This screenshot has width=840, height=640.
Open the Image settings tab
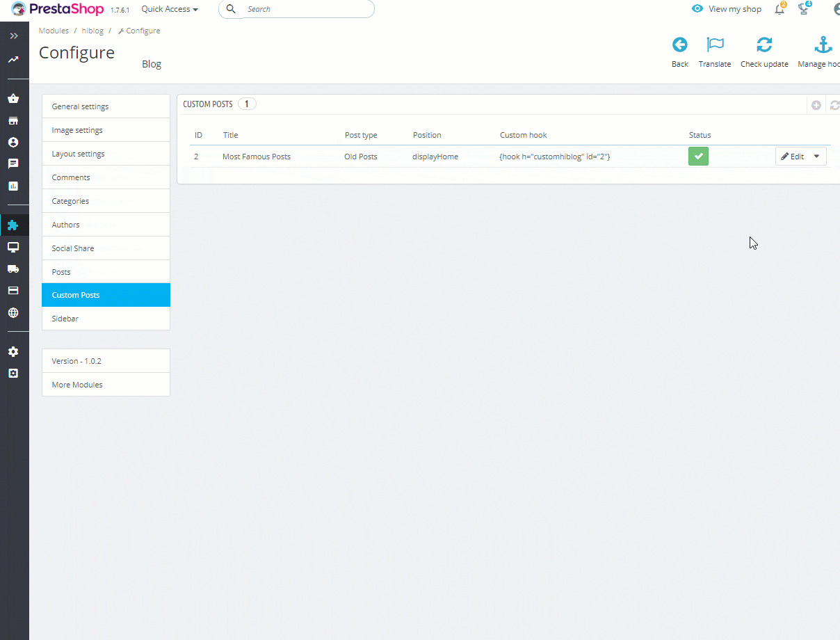(106, 130)
